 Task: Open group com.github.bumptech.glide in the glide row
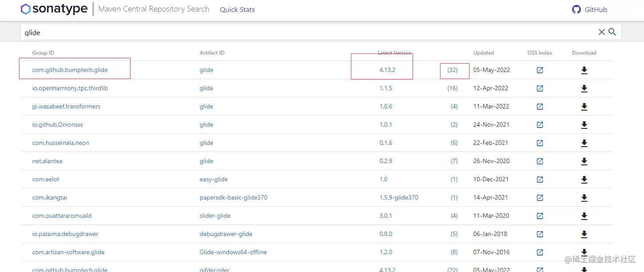pyautogui.click(x=70, y=70)
